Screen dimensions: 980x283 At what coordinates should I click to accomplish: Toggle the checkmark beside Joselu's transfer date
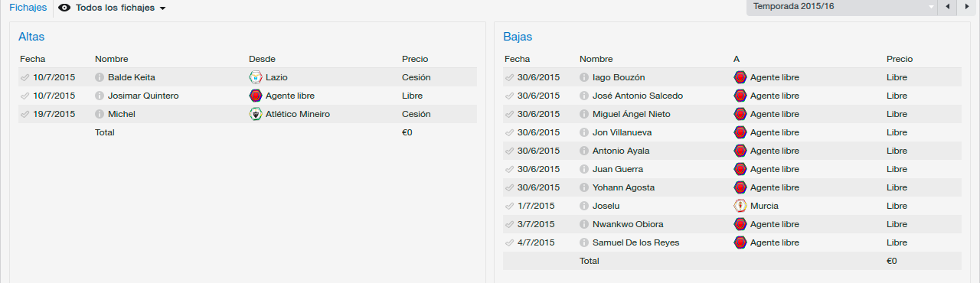click(x=510, y=206)
